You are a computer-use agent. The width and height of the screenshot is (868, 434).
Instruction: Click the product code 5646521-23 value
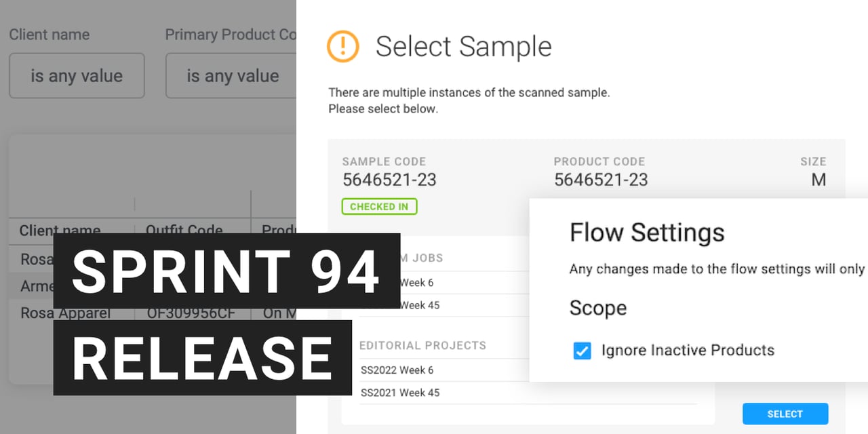tap(601, 180)
